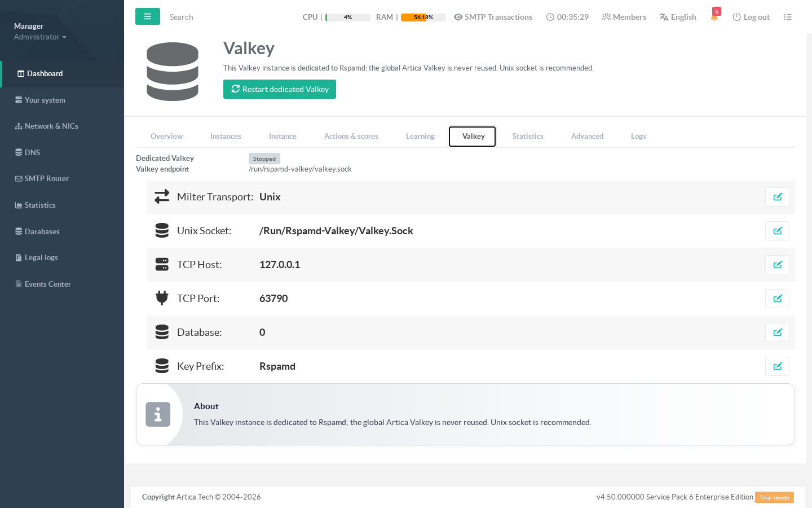The width and height of the screenshot is (812, 508).
Task: Open the Actions & scores tab
Action: point(351,136)
